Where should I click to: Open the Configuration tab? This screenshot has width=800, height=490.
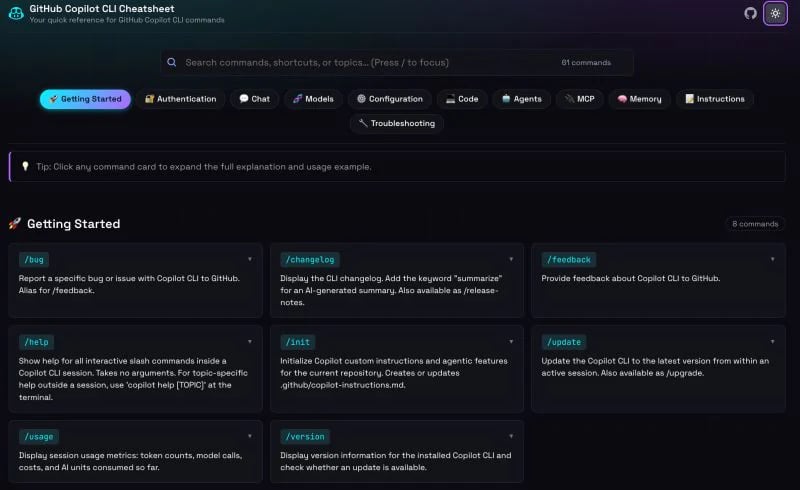click(390, 99)
